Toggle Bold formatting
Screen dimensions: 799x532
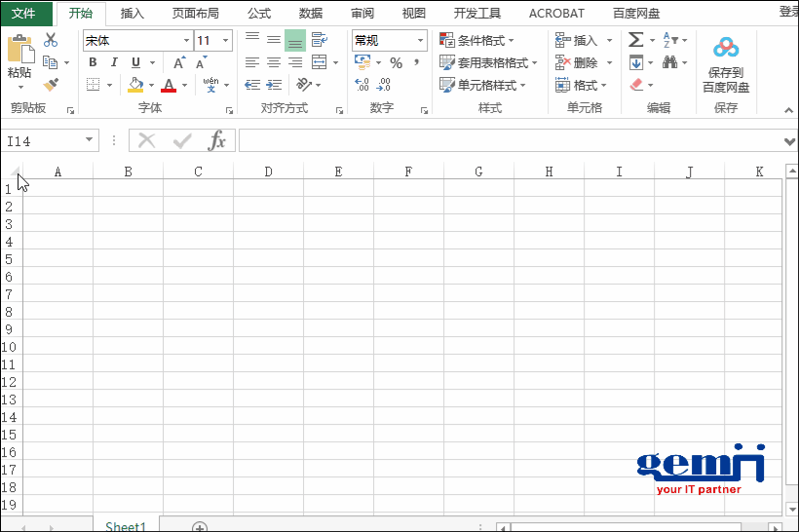pos(93,62)
